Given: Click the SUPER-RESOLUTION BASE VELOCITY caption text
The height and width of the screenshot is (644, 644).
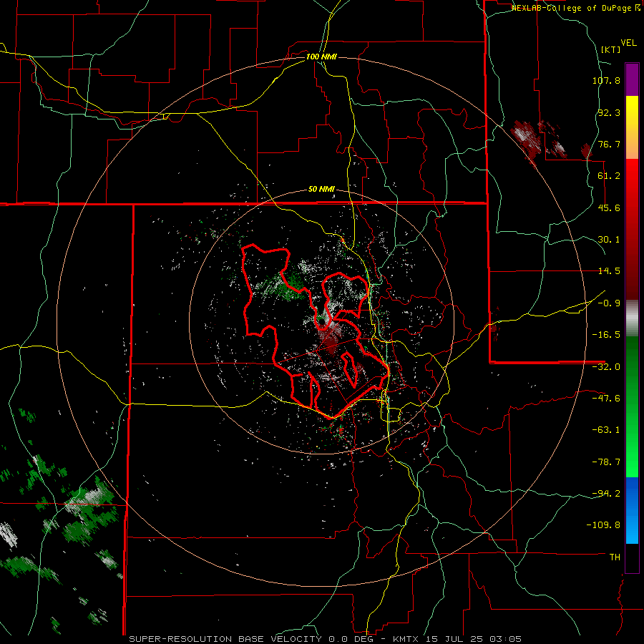Looking at the screenshot, I should coord(227,639).
